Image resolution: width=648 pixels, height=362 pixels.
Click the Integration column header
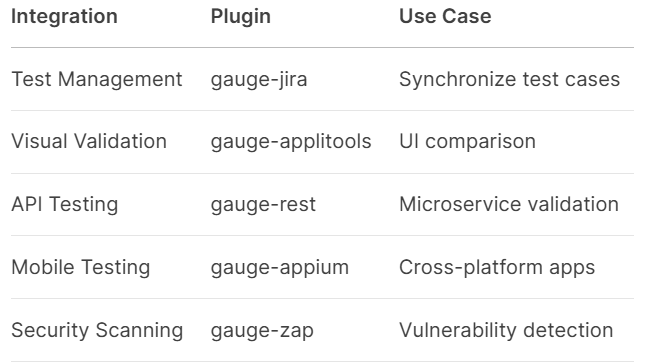click(64, 17)
